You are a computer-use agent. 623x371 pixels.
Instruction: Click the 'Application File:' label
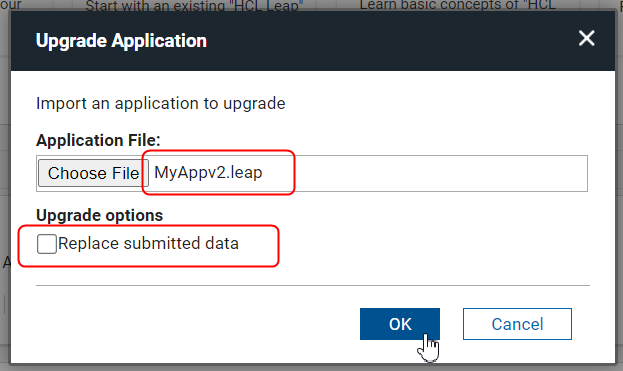coord(98,140)
